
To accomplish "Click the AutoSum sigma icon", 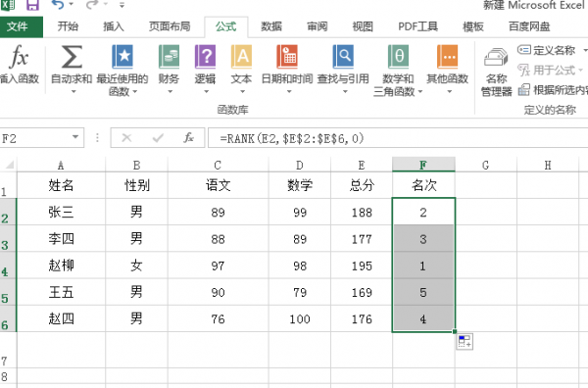I will tap(72, 57).
